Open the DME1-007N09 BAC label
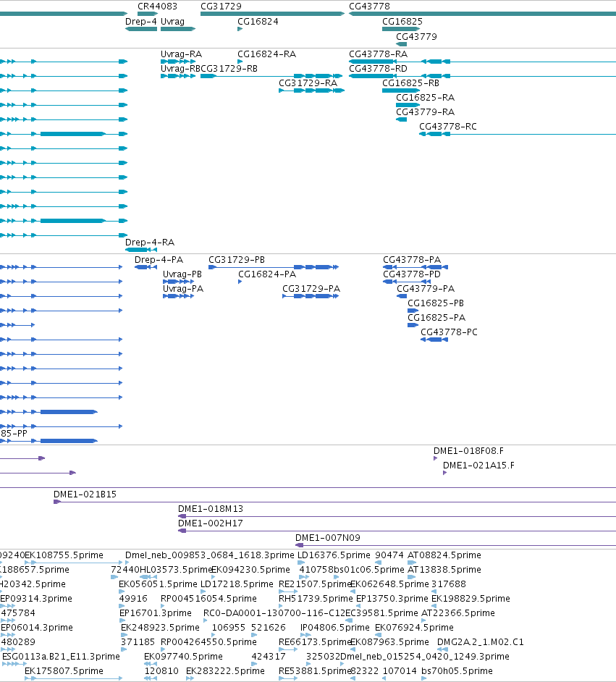This screenshot has height=682, width=616. [328, 538]
